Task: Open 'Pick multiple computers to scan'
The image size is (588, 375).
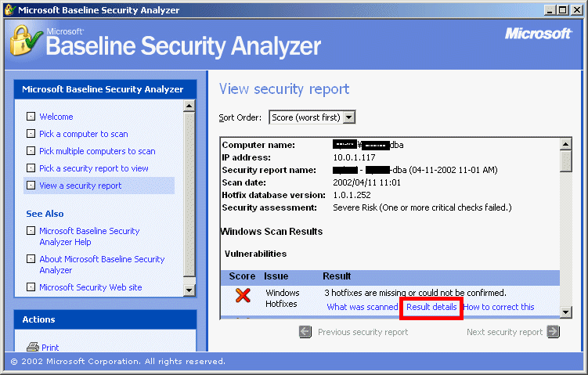Action: [x=97, y=151]
